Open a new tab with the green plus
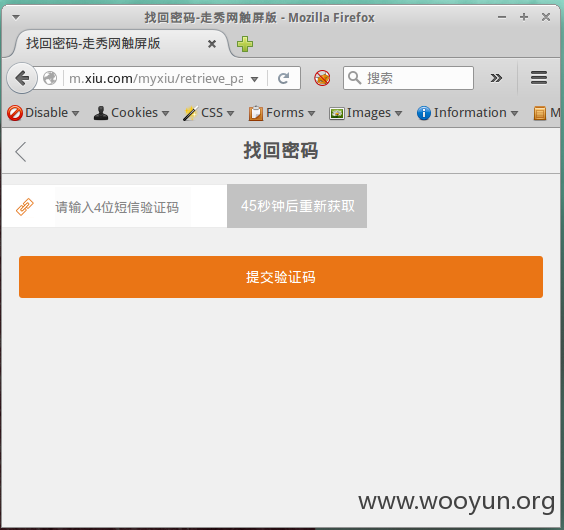This screenshot has height=530, width=564. click(x=245, y=44)
